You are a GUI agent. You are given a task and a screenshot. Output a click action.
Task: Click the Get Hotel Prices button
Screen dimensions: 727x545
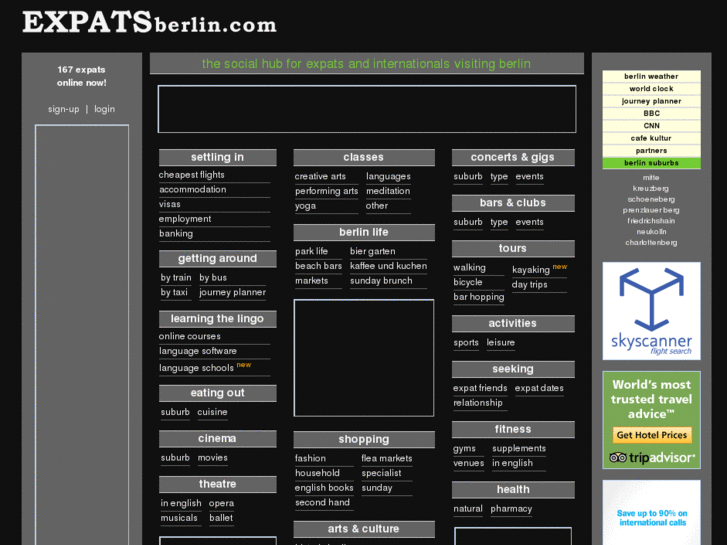click(x=651, y=435)
